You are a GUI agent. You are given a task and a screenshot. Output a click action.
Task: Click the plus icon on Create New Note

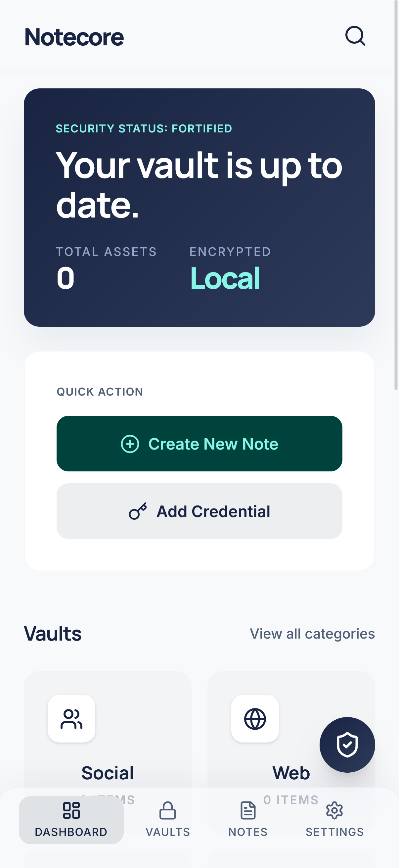pos(130,444)
